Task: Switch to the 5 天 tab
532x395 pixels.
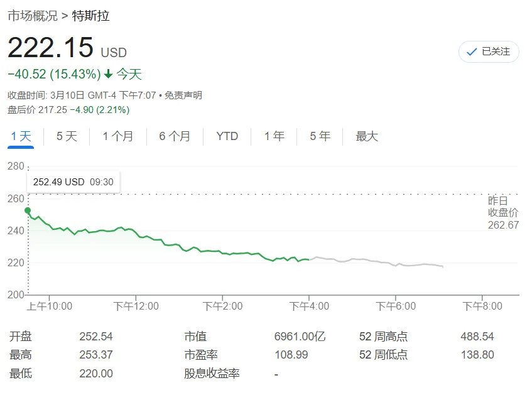Action: (x=67, y=136)
